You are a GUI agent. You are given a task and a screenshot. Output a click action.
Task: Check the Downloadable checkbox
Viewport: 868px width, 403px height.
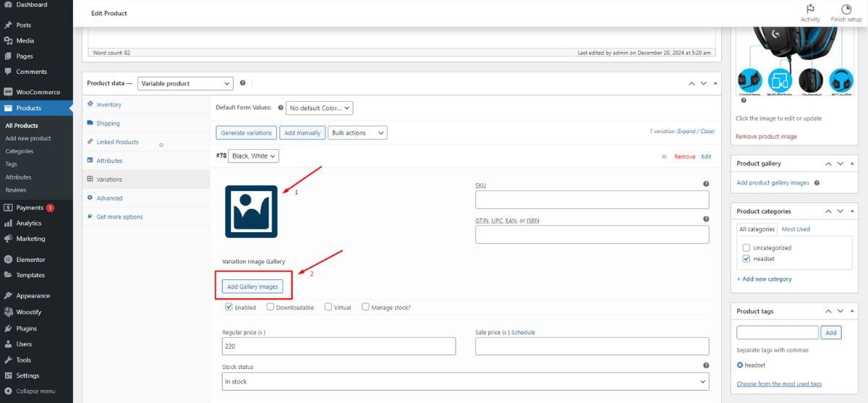[271, 307]
